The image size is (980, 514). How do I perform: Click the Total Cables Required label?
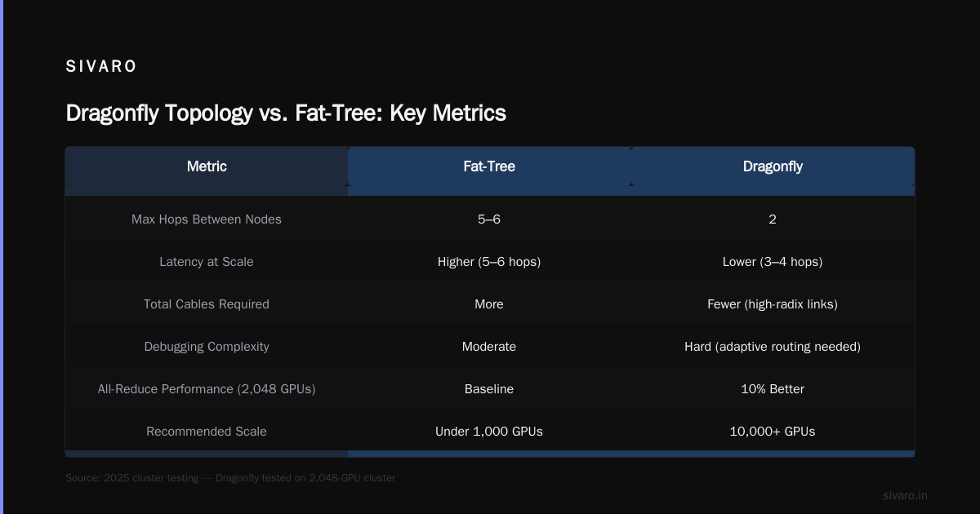pos(207,304)
